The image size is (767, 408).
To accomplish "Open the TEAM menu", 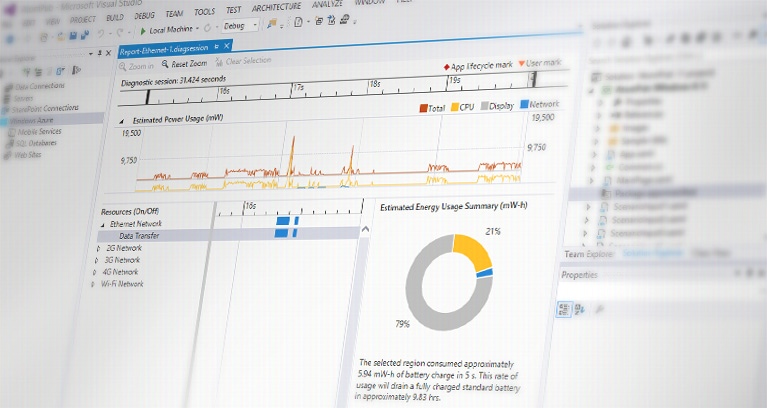I will click(174, 14).
